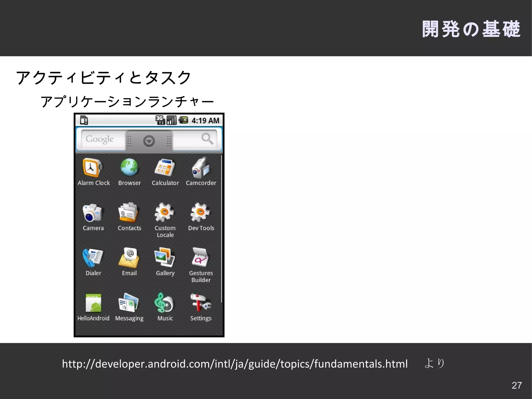Launch the Camcorder app
532x399 pixels.
tap(201, 172)
